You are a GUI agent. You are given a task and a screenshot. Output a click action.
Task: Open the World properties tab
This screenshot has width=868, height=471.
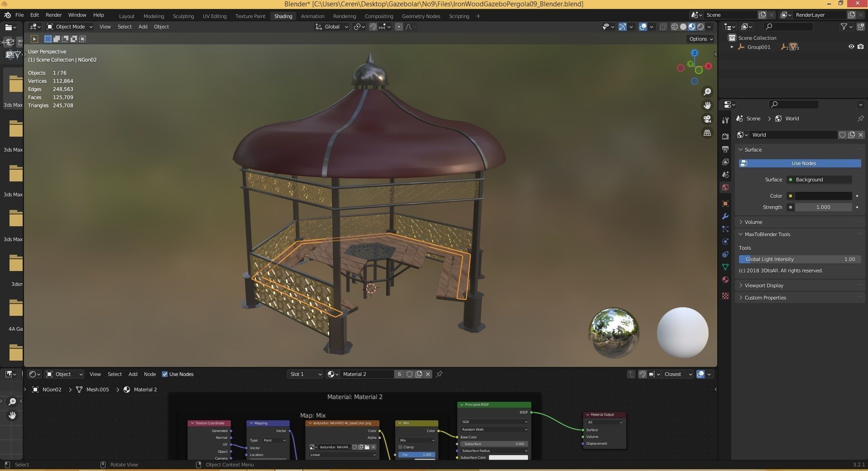725,187
